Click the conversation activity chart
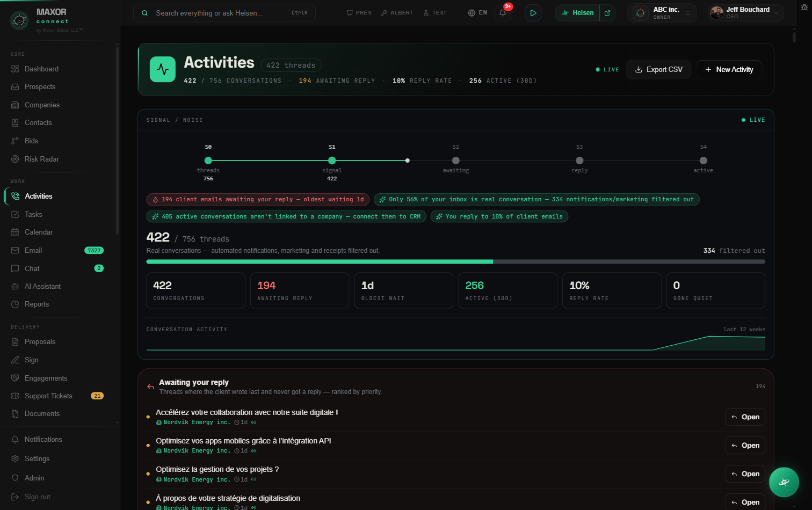Image resolution: width=812 pixels, height=510 pixels. pos(456,343)
